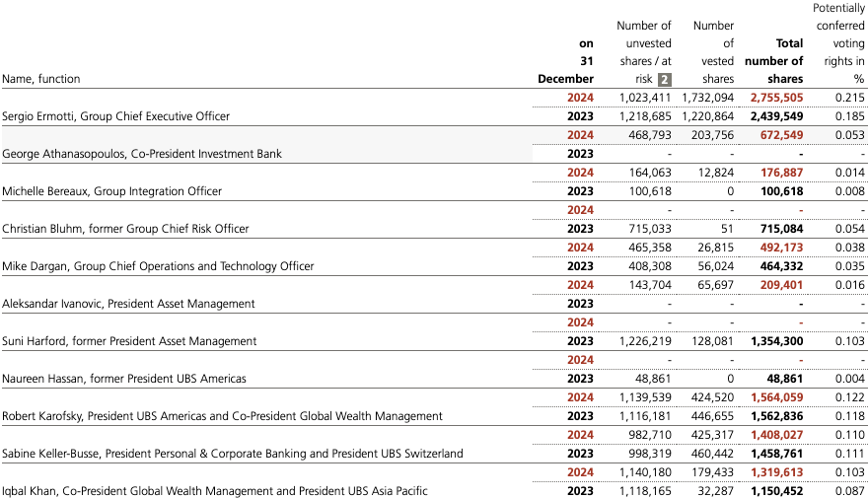868x498 pixels.
Task: Click 'Potentially conferred voting rights in %' header
Action: pos(838,43)
